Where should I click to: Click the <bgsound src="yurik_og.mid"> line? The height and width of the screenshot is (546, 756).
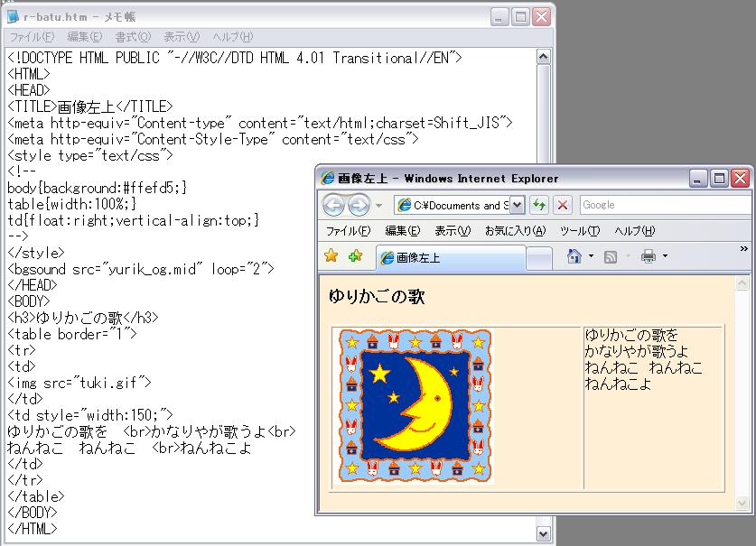(x=141, y=269)
